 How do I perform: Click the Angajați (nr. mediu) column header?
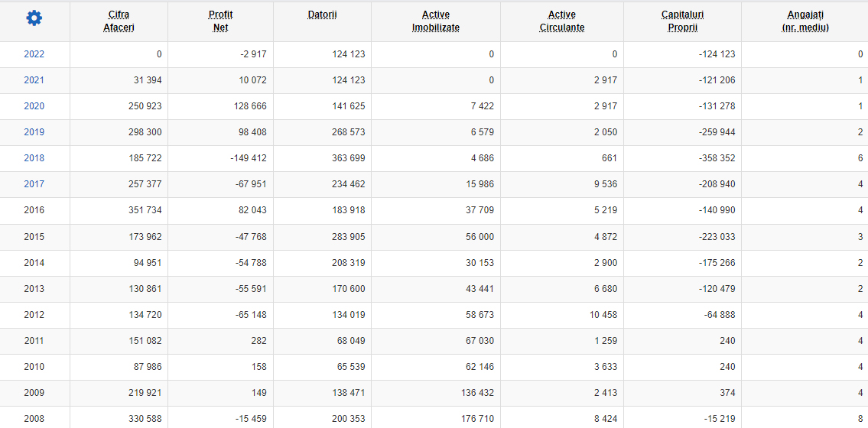[x=805, y=21]
